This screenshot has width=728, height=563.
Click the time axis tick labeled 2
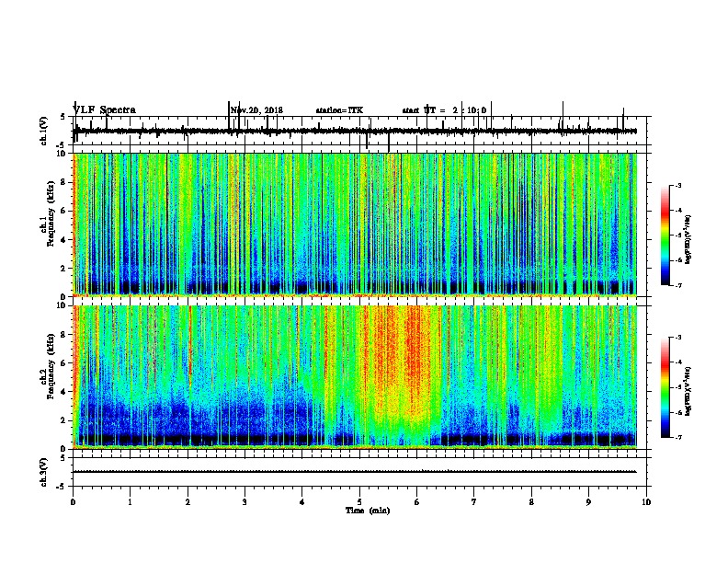pyautogui.click(x=188, y=502)
